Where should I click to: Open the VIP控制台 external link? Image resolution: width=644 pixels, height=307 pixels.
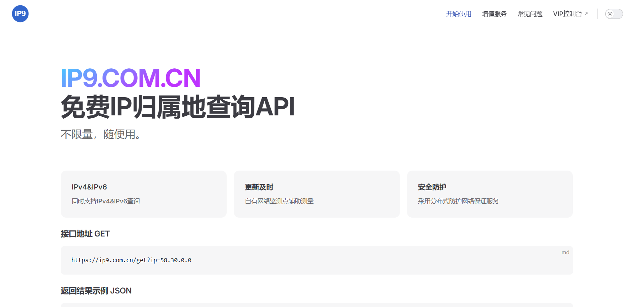click(x=570, y=14)
